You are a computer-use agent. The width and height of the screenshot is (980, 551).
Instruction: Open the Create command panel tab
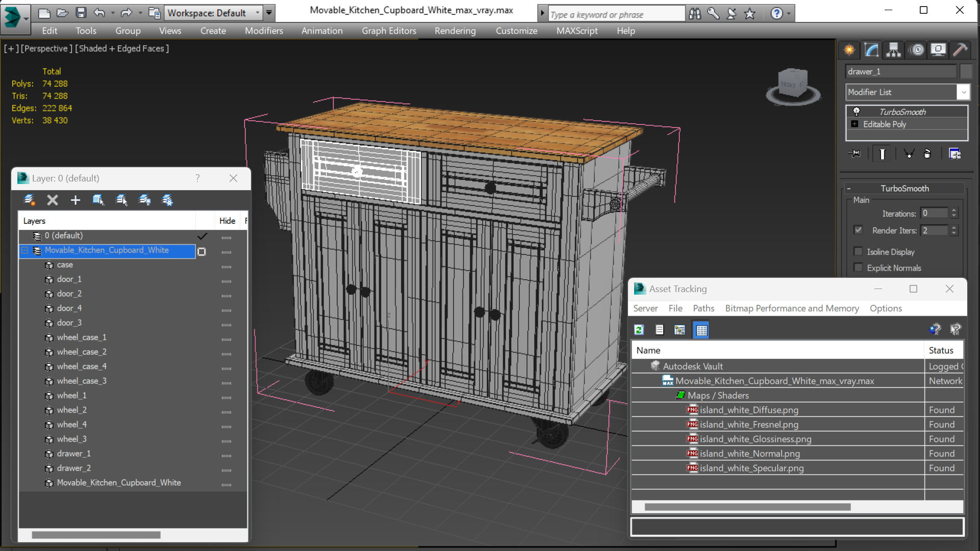pos(849,49)
